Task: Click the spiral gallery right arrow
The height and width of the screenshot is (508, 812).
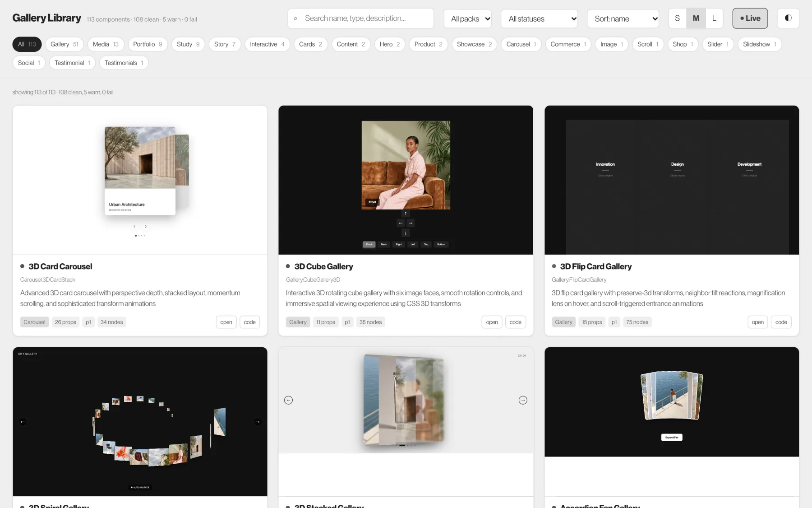Action: coord(258,422)
